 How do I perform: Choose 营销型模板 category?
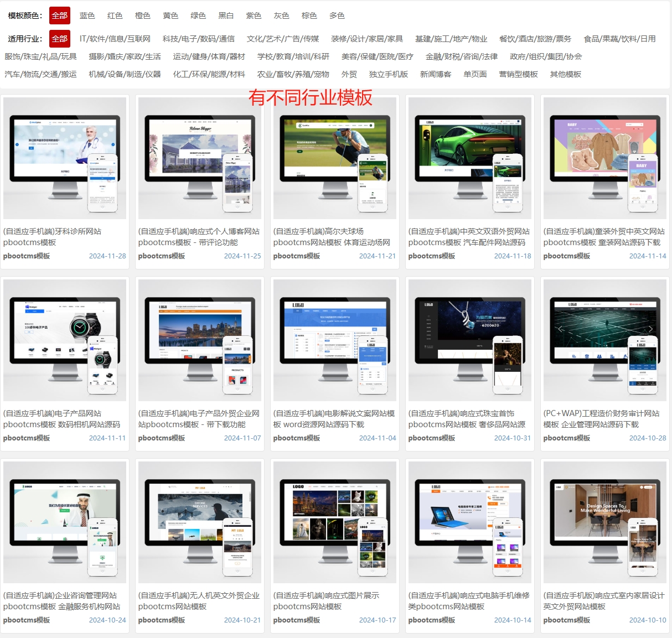518,74
